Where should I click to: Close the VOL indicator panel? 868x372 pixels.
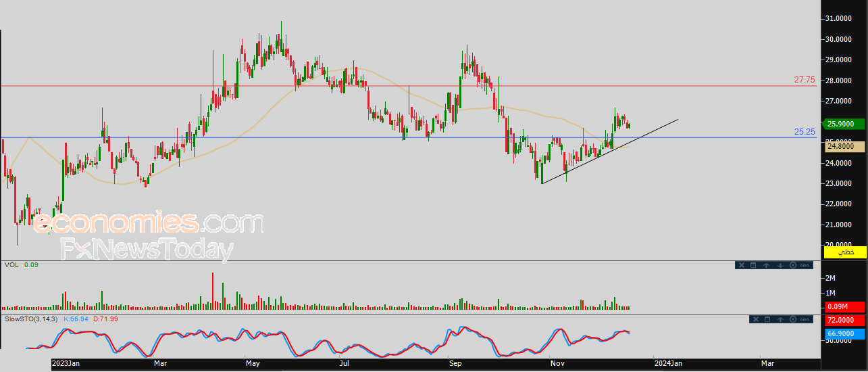(742, 265)
